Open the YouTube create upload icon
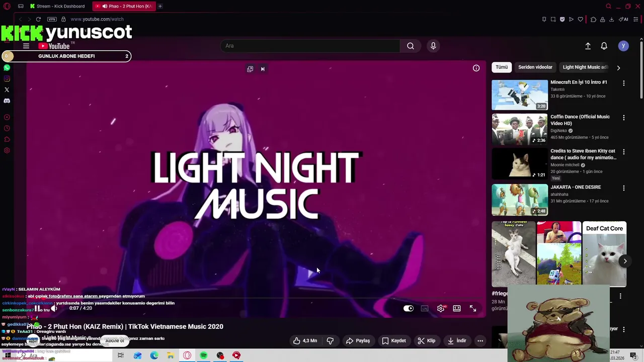Viewport: 644px width, 362px height. 588,46
